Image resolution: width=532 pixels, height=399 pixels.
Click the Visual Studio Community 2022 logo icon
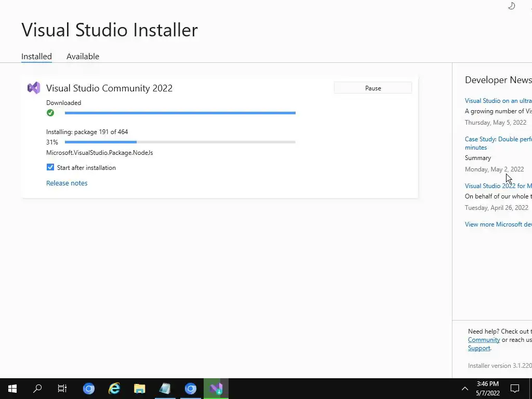pyautogui.click(x=34, y=88)
